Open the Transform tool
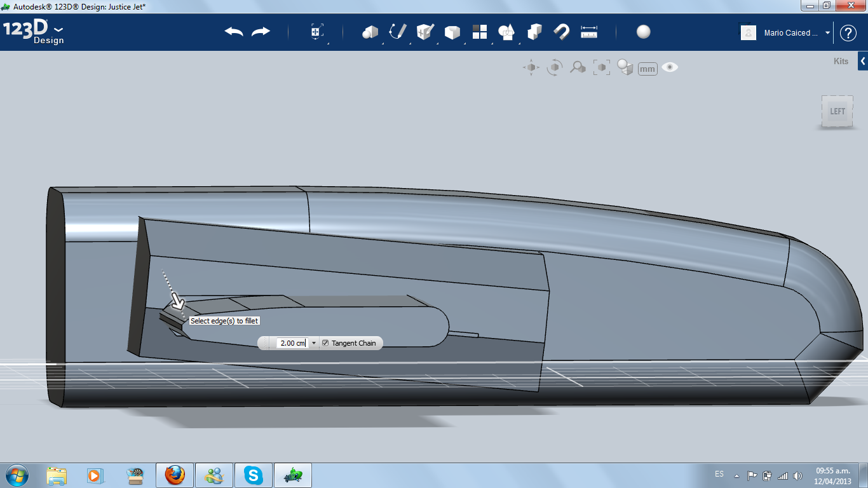Viewport: 868px width, 488px height. [x=317, y=32]
